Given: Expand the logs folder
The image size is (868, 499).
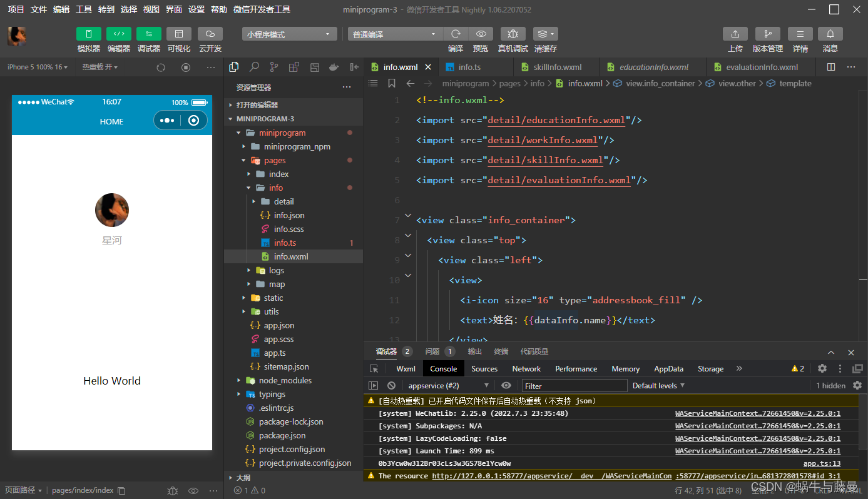Looking at the screenshot, I should click(248, 270).
